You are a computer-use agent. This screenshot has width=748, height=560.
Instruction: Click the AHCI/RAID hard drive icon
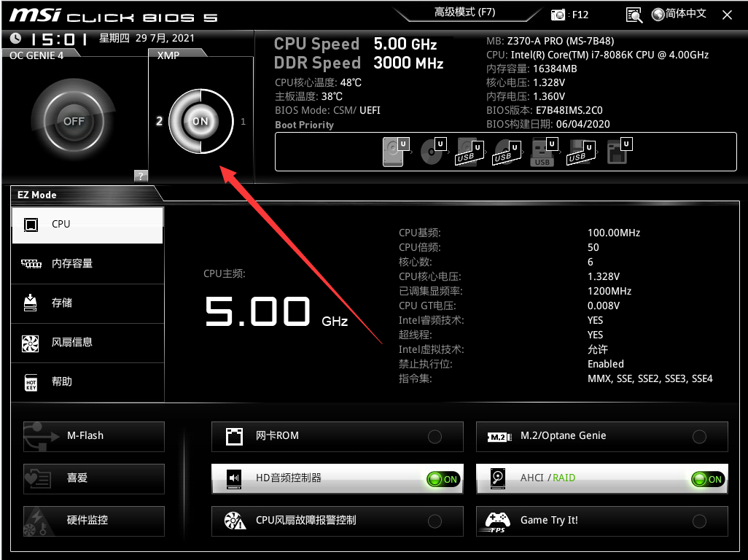coord(498,478)
